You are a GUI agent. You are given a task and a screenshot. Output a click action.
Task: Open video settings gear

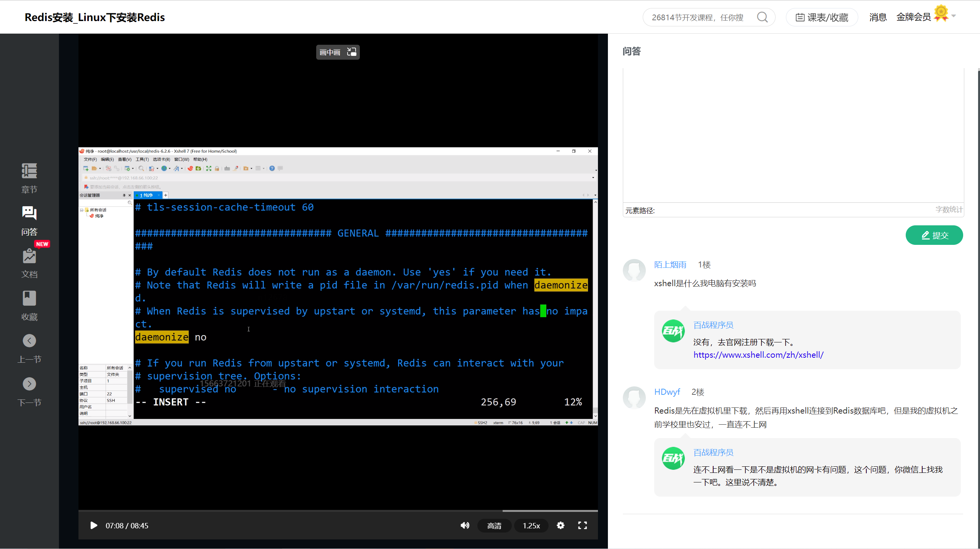pos(560,526)
